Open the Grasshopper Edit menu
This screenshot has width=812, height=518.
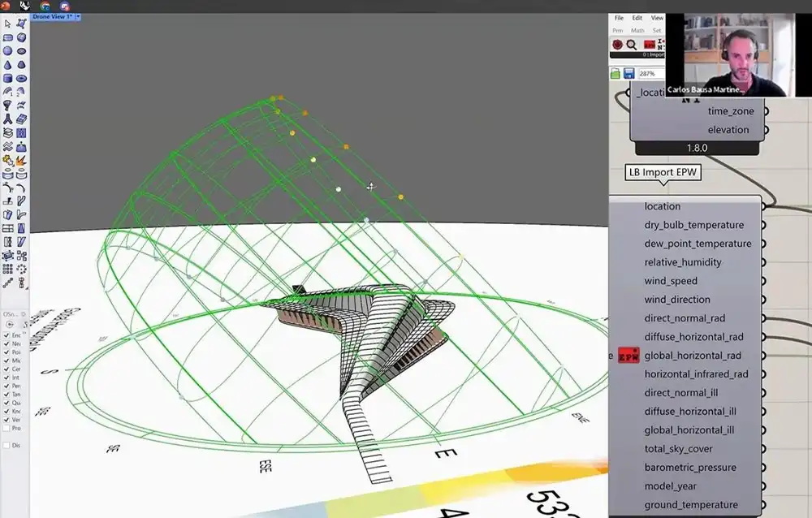click(x=637, y=18)
